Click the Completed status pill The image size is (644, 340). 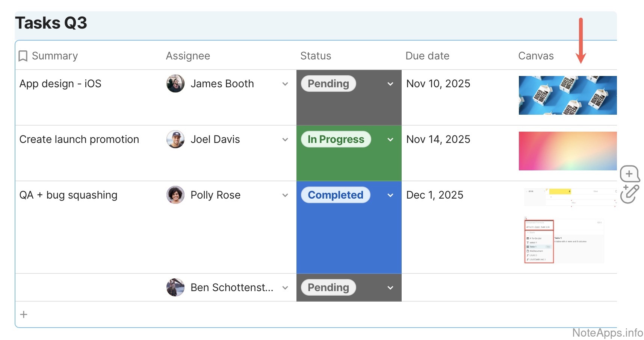pos(336,195)
